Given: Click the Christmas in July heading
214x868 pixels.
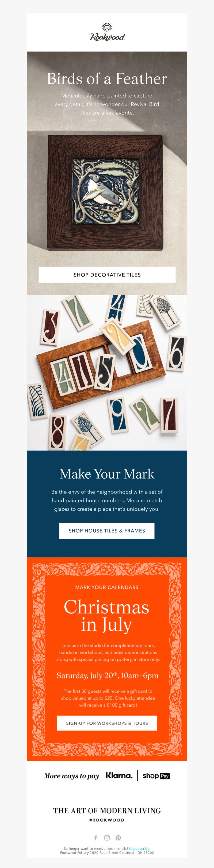Looking at the screenshot, I should [107, 616].
